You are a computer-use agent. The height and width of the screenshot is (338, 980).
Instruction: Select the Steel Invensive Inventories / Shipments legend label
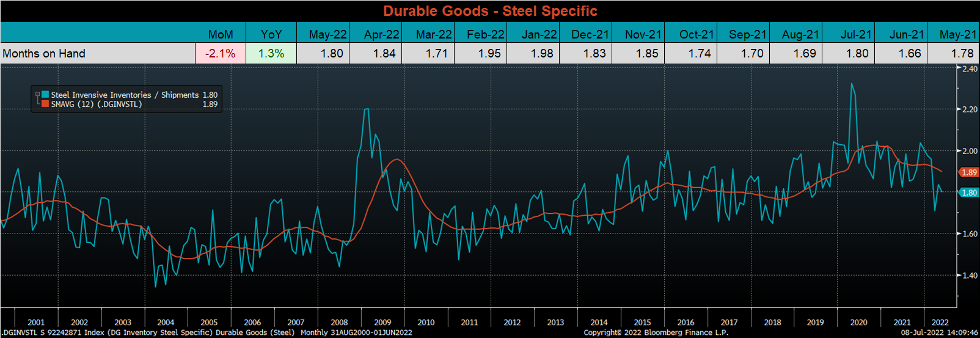click(x=125, y=95)
